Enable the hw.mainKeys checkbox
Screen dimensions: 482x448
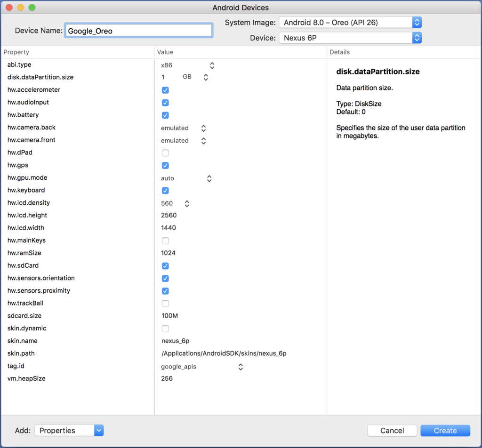click(165, 240)
